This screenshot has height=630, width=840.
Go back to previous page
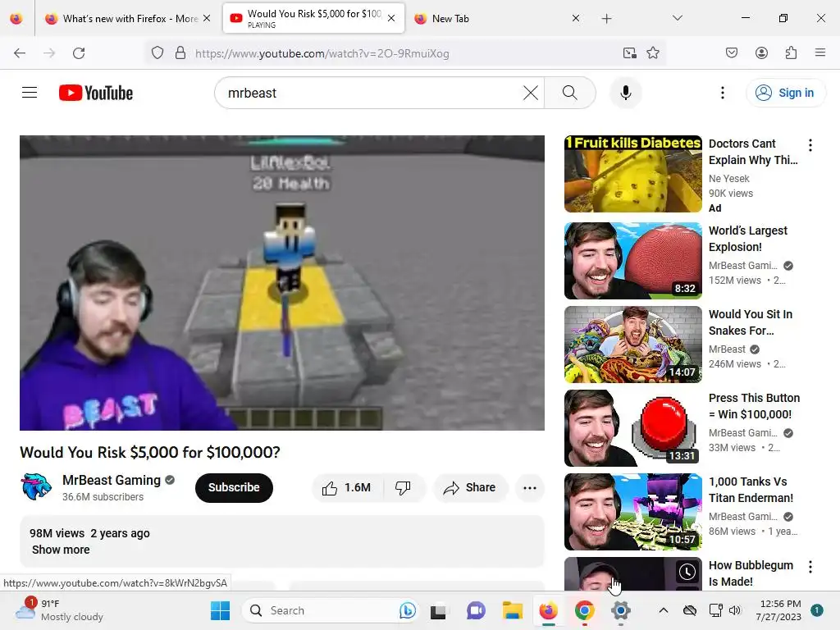pyautogui.click(x=20, y=52)
